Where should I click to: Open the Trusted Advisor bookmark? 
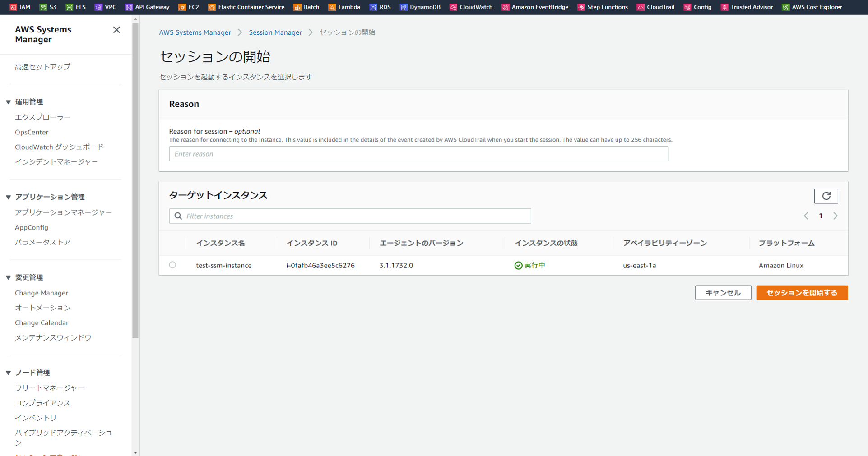coord(746,7)
